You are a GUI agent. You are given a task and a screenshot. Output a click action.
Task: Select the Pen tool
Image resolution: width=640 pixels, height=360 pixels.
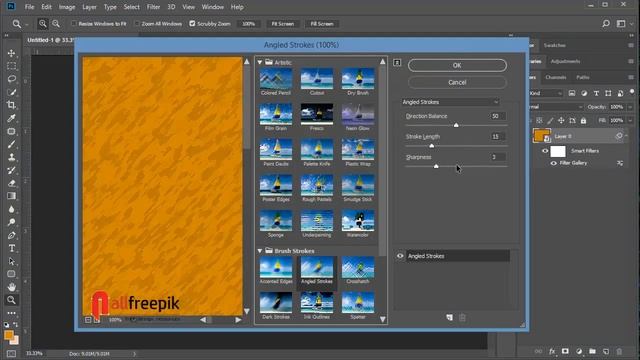[x=11, y=235]
